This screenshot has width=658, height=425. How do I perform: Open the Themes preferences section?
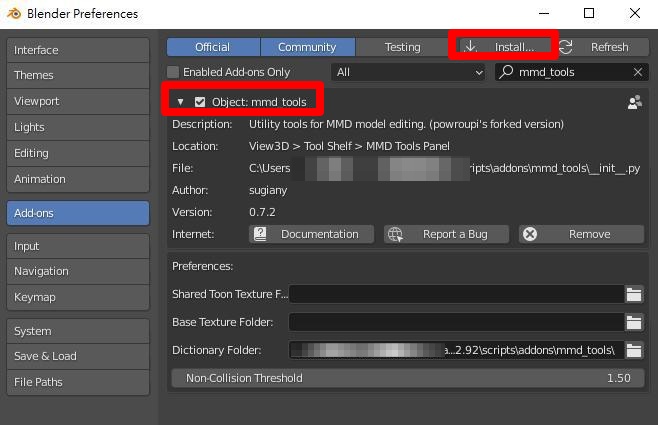coord(78,76)
